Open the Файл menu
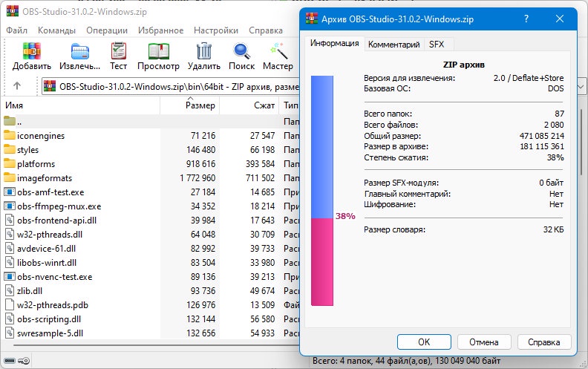This screenshot has height=369, width=588. click(16, 30)
